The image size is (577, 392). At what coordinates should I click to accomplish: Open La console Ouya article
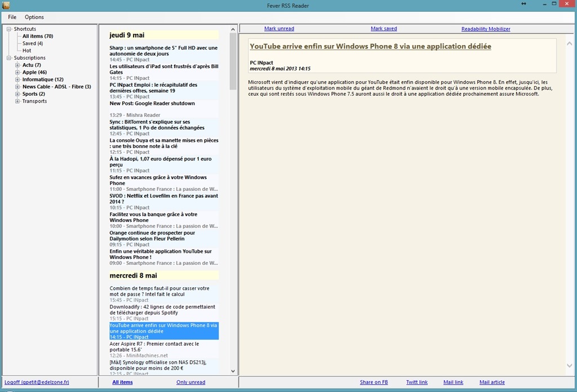(164, 146)
